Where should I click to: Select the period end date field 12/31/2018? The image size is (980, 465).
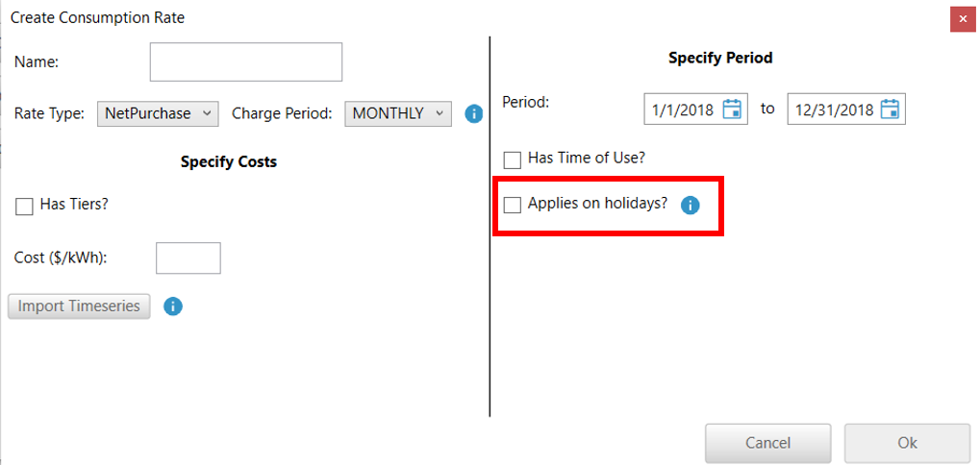click(x=831, y=110)
